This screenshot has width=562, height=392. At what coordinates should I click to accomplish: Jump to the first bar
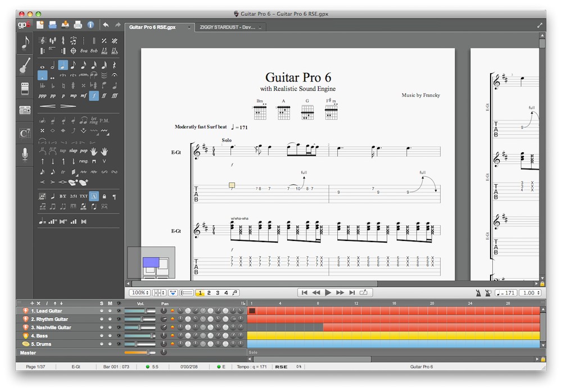coord(304,293)
